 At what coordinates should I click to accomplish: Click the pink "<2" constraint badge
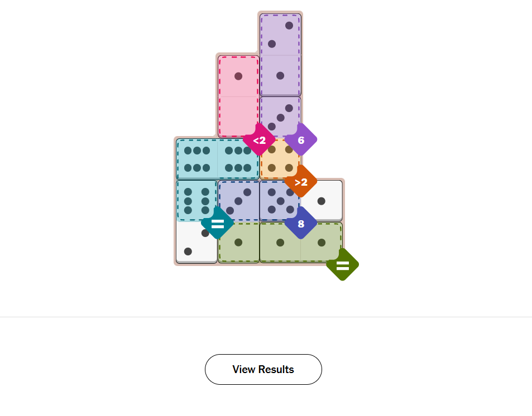[x=259, y=140]
